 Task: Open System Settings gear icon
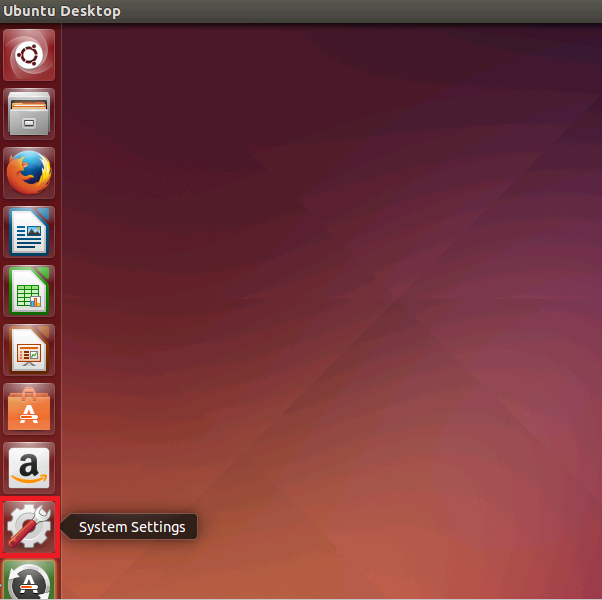[x=29, y=527]
